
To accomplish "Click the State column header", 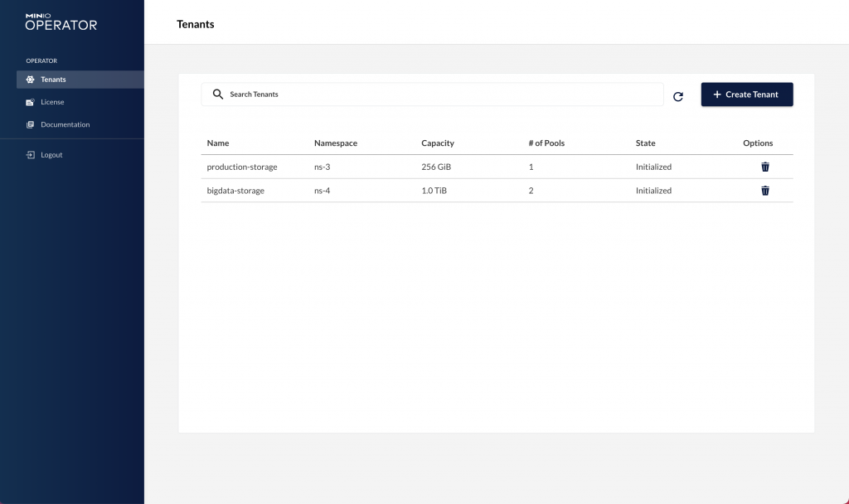I will click(645, 143).
